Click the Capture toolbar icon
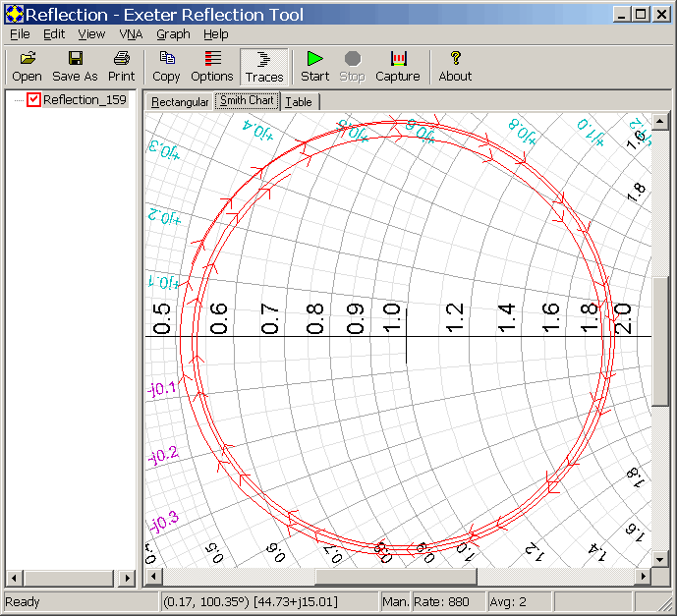Viewport: 677px width, 616px height. point(398,58)
